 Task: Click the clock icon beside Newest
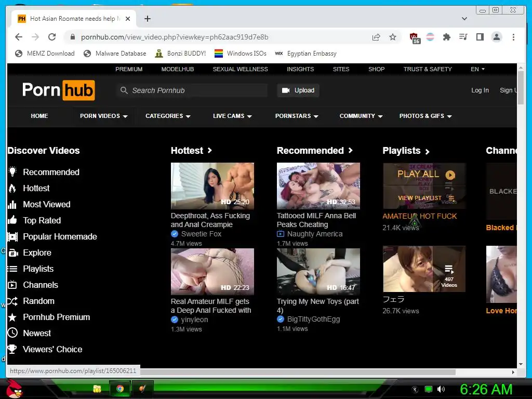pos(12,333)
